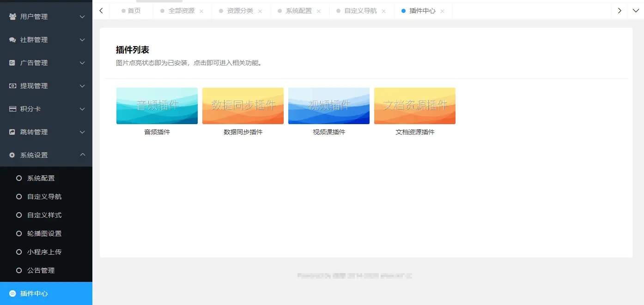This screenshot has height=305, width=644.
Task: Open 广告管理 via its sidebar icon
Action: coord(11,63)
